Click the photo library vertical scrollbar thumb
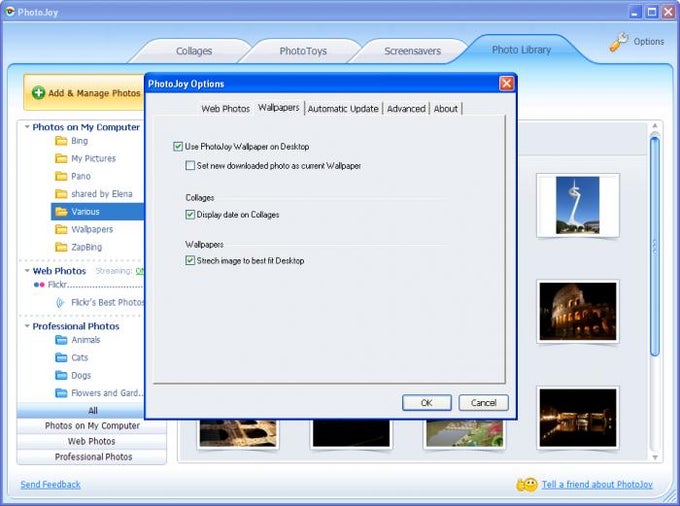The height and width of the screenshot is (506, 680). 655,246
